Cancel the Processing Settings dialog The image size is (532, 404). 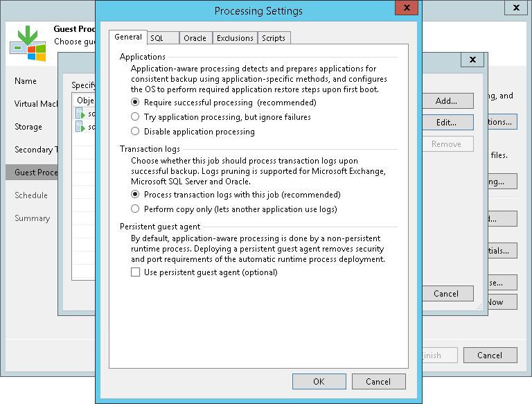click(378, 381)
